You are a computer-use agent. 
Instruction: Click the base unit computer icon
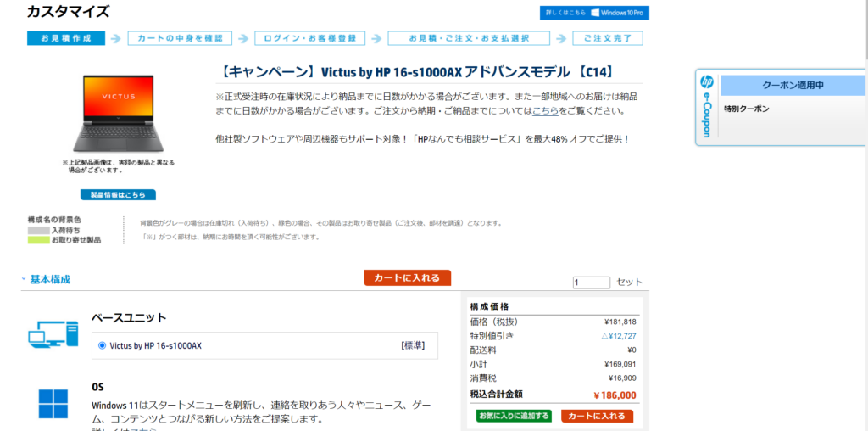click(x=53, y=334)
